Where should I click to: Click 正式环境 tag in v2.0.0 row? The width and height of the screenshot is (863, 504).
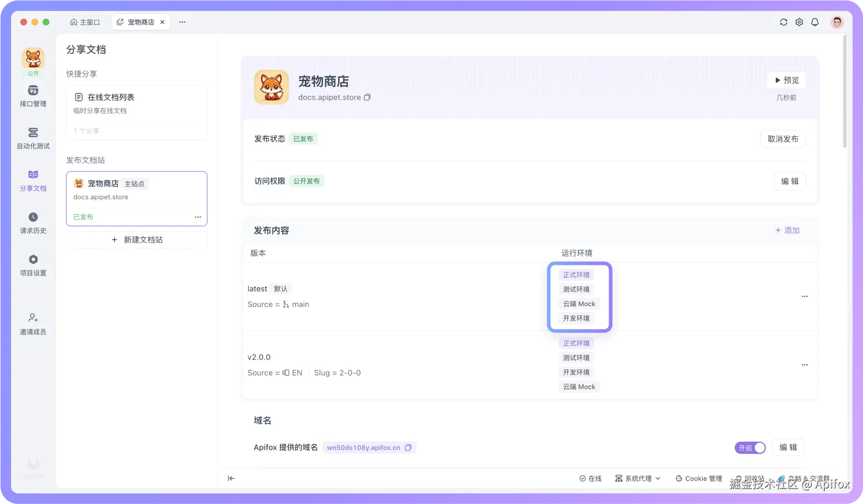pos(576,343)
